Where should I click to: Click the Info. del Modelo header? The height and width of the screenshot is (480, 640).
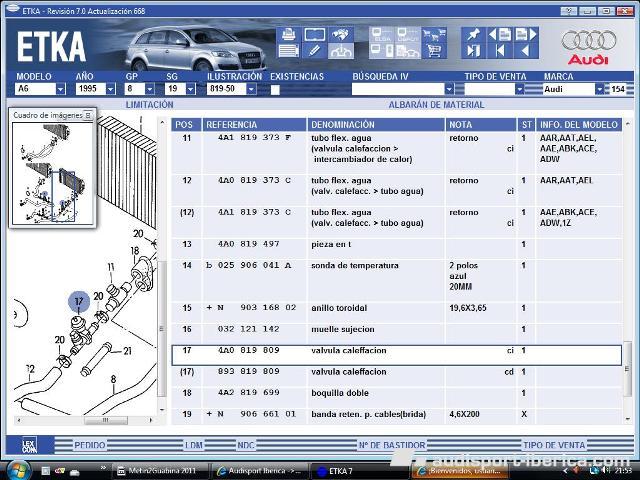pyautogui.click(x=579, y=125)
